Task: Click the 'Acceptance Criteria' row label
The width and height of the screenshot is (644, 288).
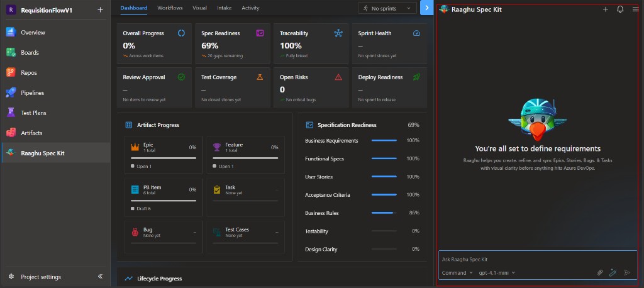Action: coord(327,195)
